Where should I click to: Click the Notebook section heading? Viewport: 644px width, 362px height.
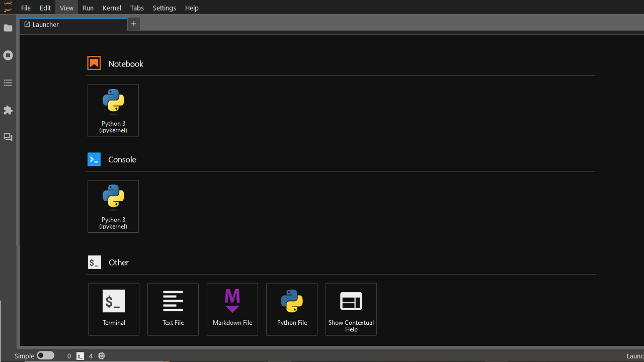click(126, 64)
